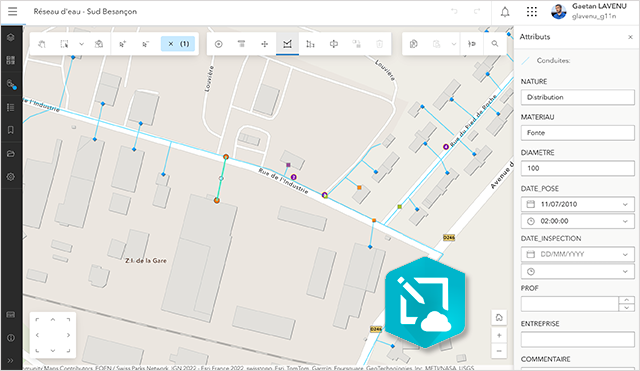Choose the add-to-selection cursor tool
640x371 pixels.
tap(122, 44)
